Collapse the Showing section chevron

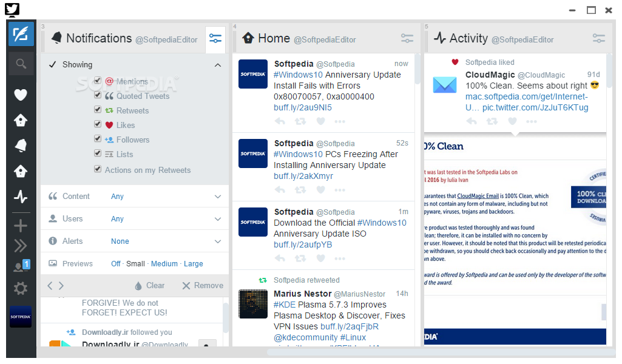tap(218, 65)
